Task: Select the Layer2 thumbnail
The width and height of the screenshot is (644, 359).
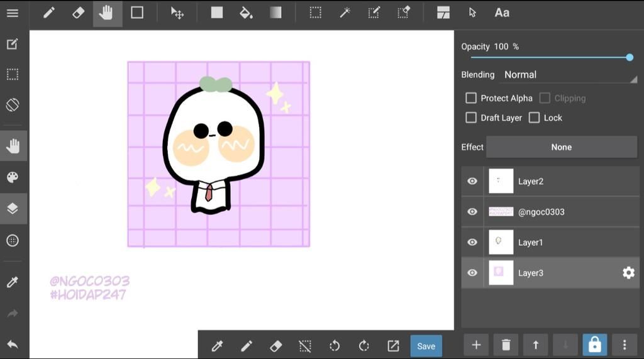Action: click(x=501, y=181)
